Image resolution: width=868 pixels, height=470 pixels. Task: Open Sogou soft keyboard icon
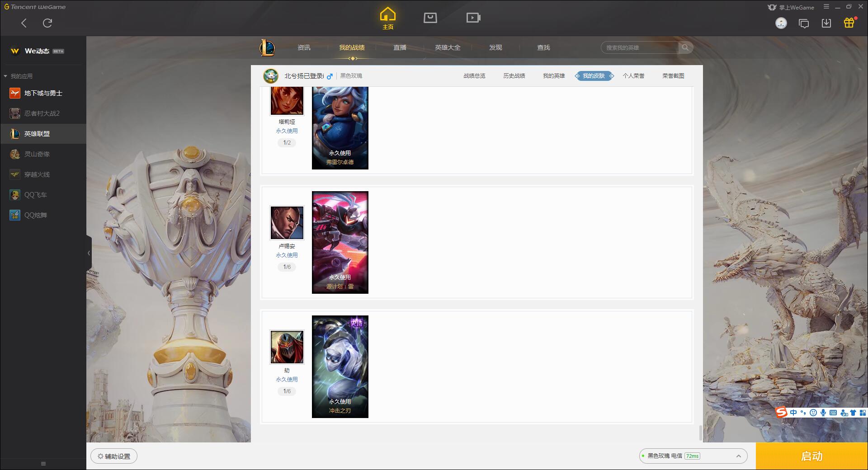tap(833, 413)
